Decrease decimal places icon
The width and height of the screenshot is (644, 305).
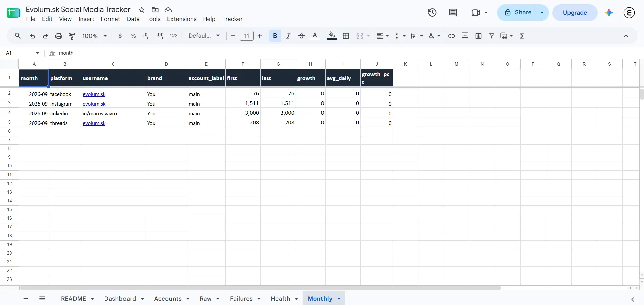click(x=147, y=36)
